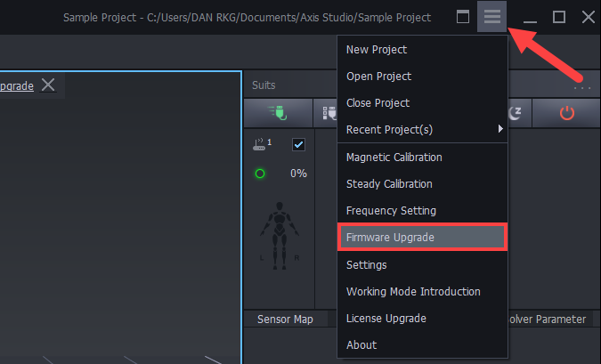Switch to the Sensor Map tab

pyautogui.click(x=285, y=319)
